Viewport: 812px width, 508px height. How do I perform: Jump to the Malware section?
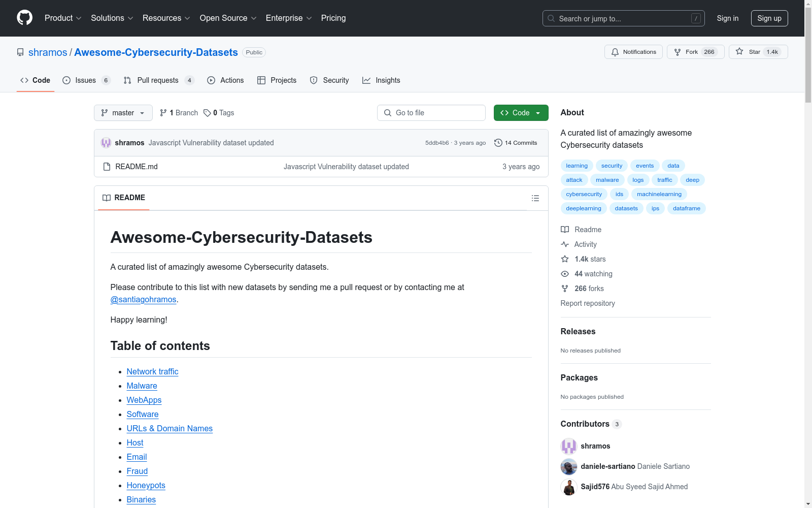[142, 386]
